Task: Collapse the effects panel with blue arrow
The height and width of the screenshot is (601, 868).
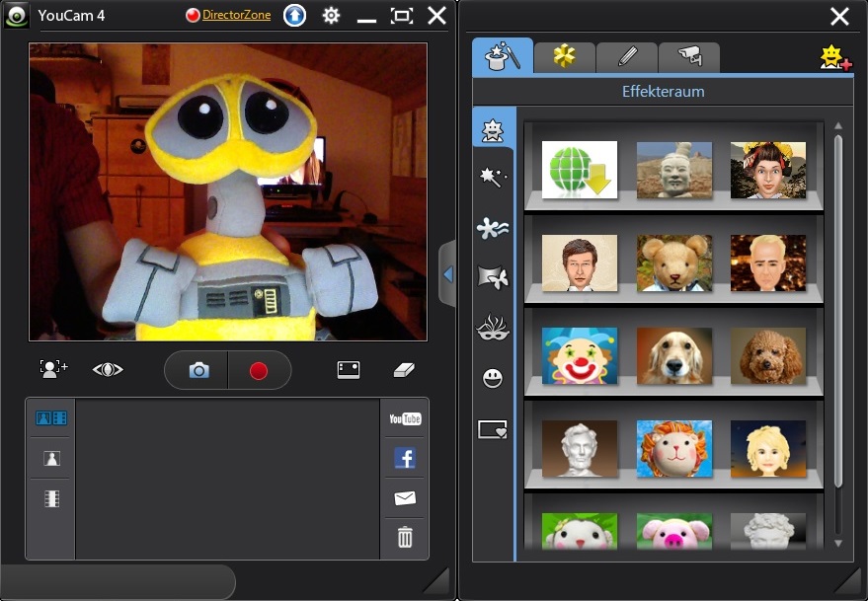Action: [447, 274]
